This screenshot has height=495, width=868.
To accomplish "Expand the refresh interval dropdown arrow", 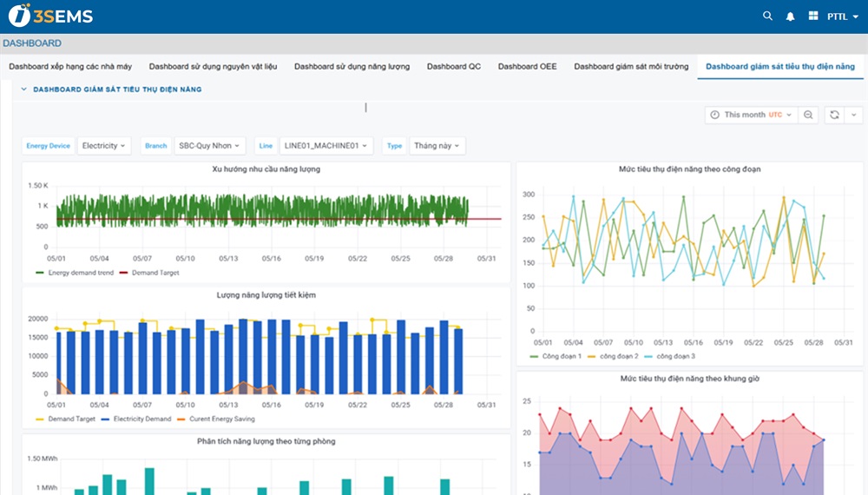I will coord(852,115).
